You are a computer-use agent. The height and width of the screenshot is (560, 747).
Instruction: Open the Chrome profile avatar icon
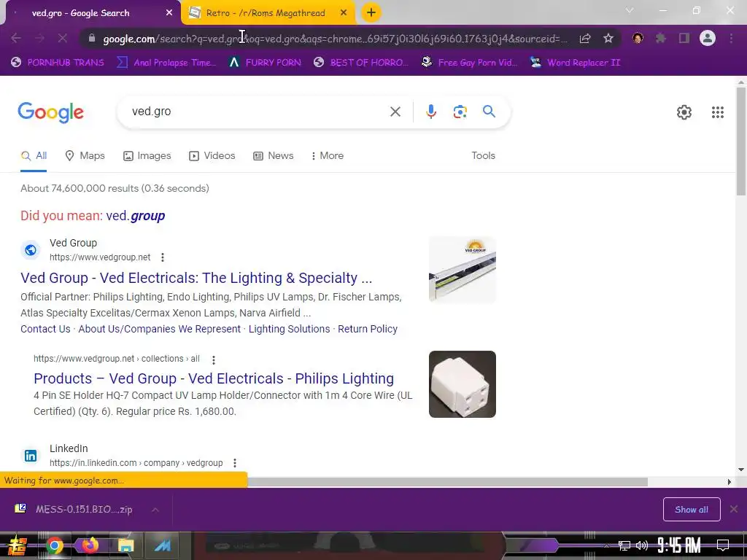[708, 38]
